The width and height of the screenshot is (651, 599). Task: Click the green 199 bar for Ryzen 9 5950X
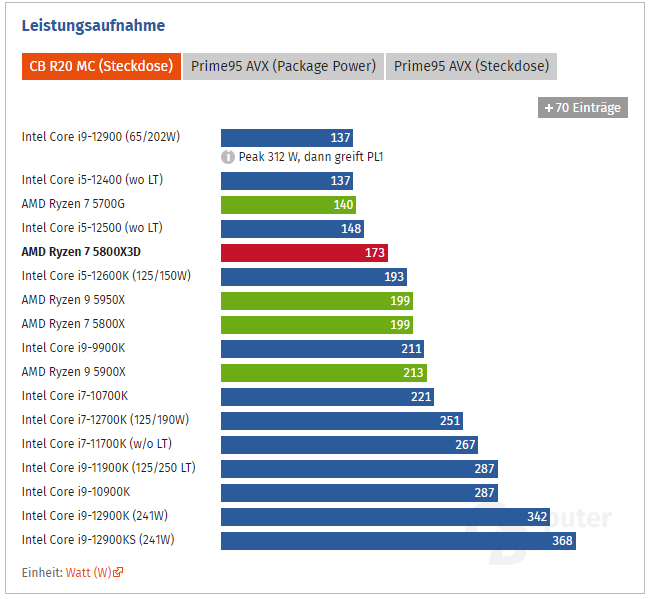317,301
